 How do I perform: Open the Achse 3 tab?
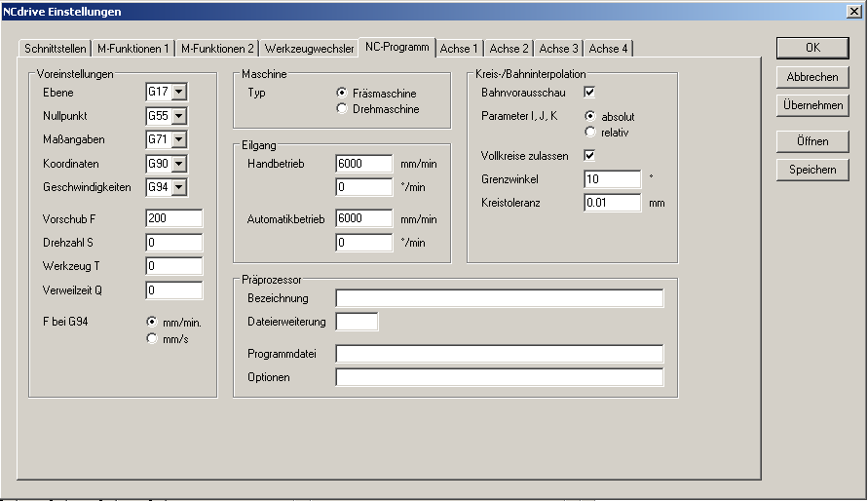point(558,49)
